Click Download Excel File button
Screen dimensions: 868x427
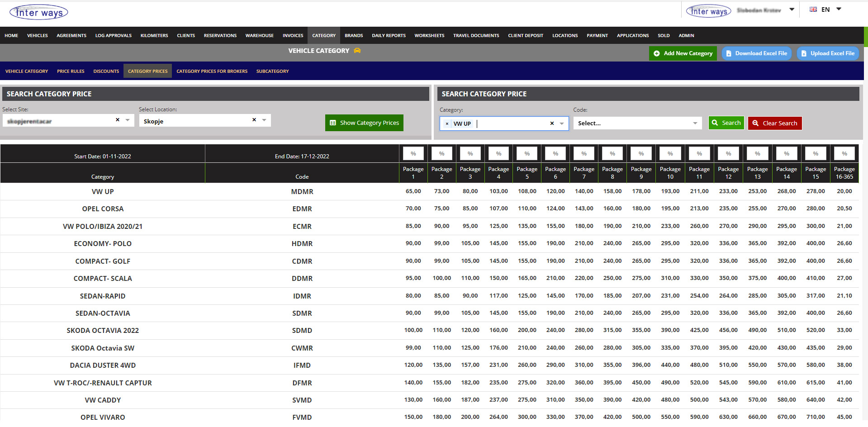pyautogui.click(x=757, y=53)
